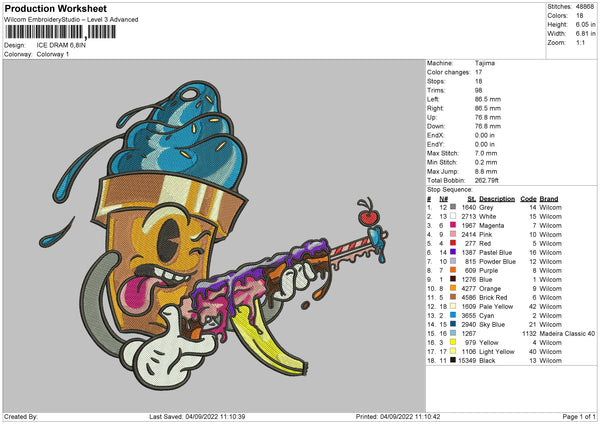
Task: Pick the Powder Blue row's color swatch
Action: point(453,261)
